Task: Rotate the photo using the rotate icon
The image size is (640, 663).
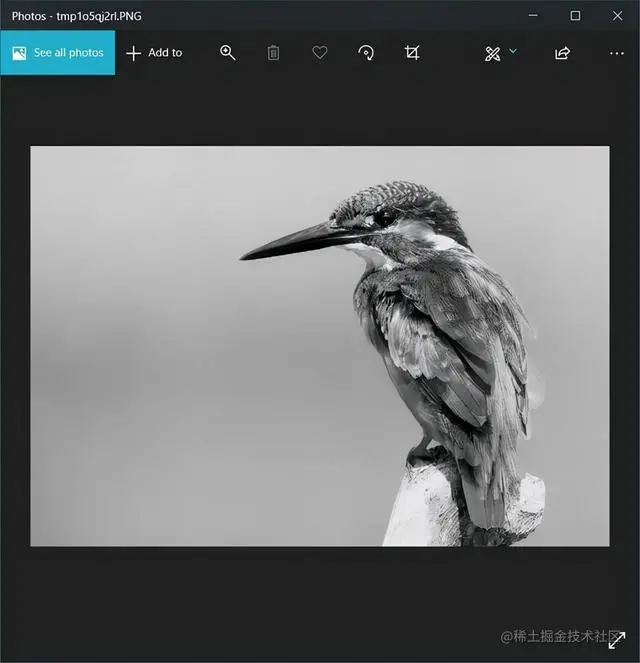Action: pyautogui.click(x=366, y=53)
